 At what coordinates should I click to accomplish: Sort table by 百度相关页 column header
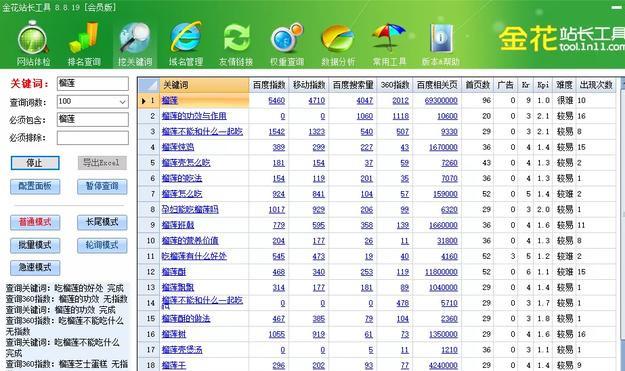[437, 85]
